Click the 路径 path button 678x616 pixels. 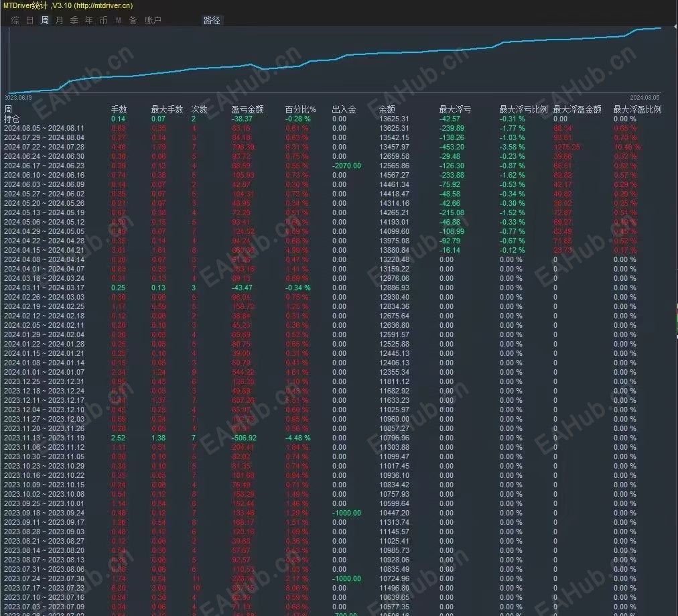pyautogui.click(x=212, y=20)
